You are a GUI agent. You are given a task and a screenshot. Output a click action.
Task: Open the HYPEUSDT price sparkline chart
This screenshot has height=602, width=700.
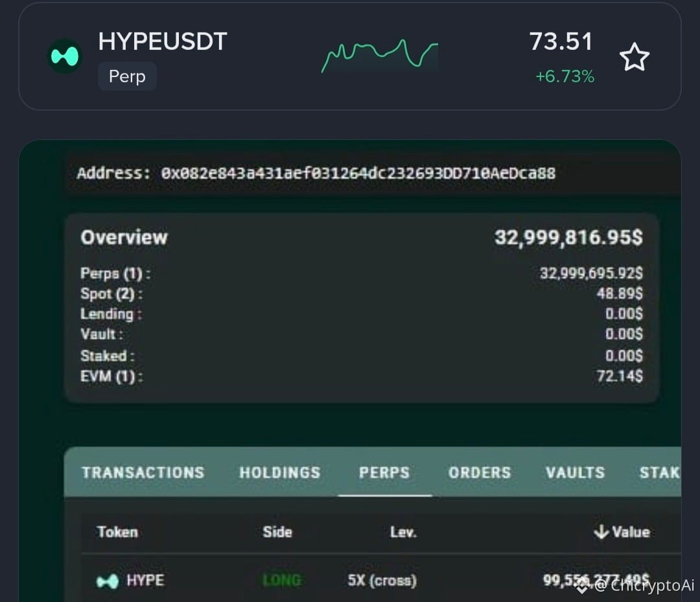tap(379, 56)
